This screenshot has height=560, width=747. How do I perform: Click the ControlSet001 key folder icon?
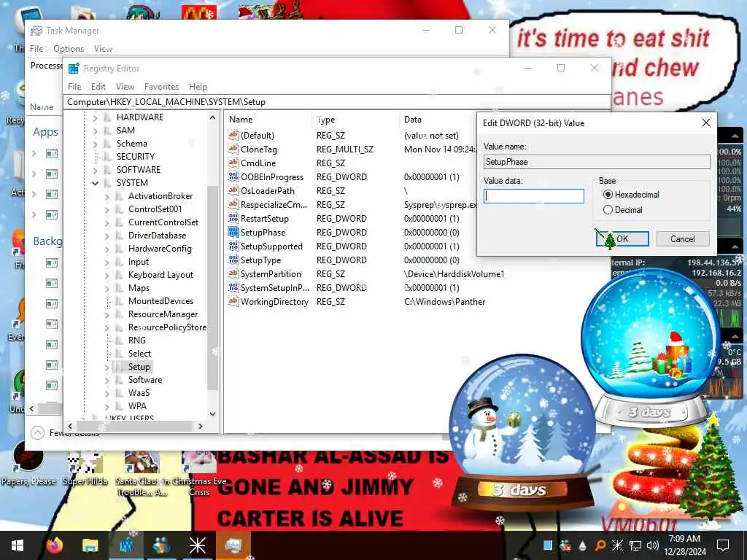tap(120, 209)
